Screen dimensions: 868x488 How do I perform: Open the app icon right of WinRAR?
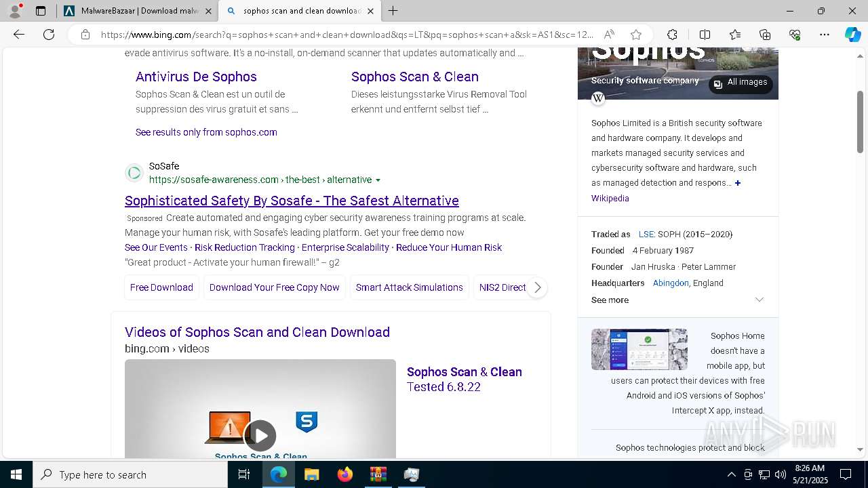coord(411,474)
